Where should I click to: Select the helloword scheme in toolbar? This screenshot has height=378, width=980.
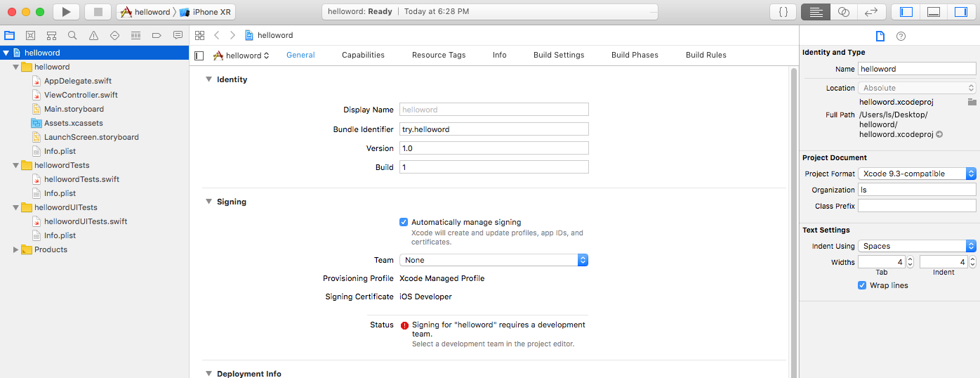tap(145, 11)
